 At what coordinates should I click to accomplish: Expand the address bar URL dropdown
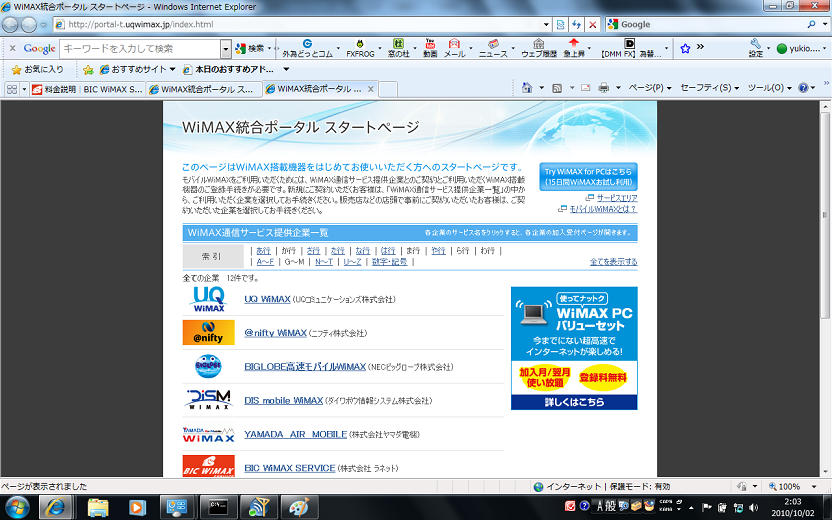coord(547,24)
